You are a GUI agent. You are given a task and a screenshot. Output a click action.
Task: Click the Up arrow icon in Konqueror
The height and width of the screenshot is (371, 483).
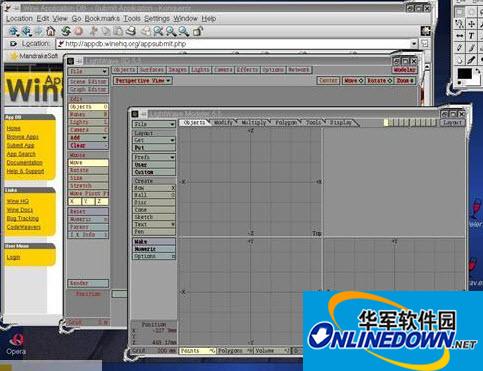[x=14, y=31]
